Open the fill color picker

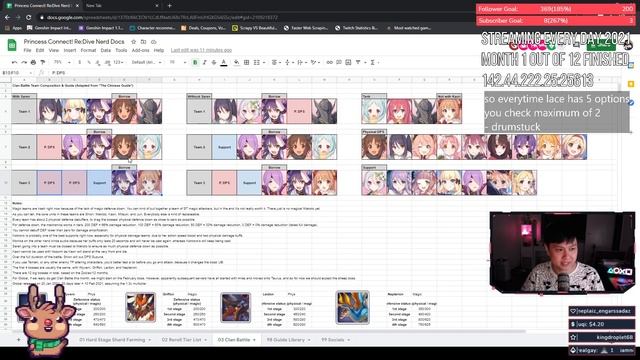[x=236, y=62]
